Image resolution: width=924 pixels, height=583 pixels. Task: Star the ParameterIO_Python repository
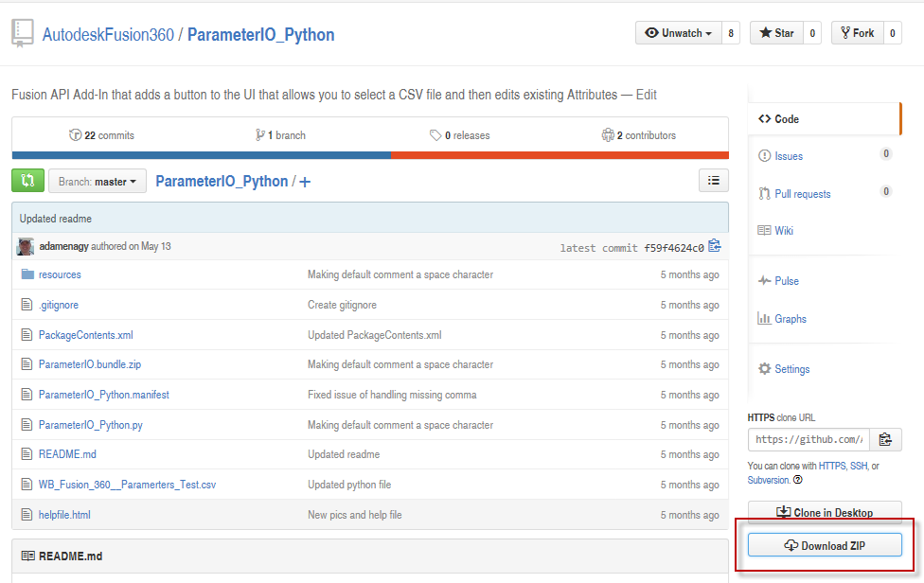(x=776, y=33)
